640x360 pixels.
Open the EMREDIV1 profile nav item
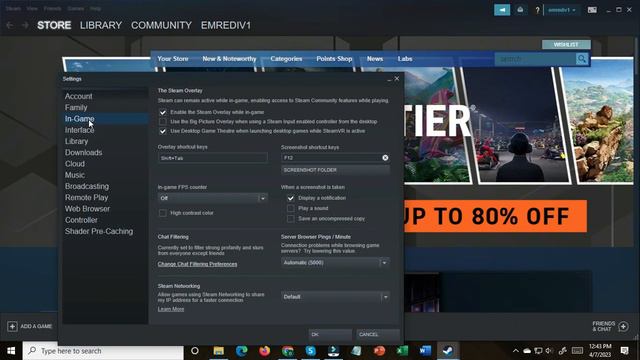pos(226,25)
